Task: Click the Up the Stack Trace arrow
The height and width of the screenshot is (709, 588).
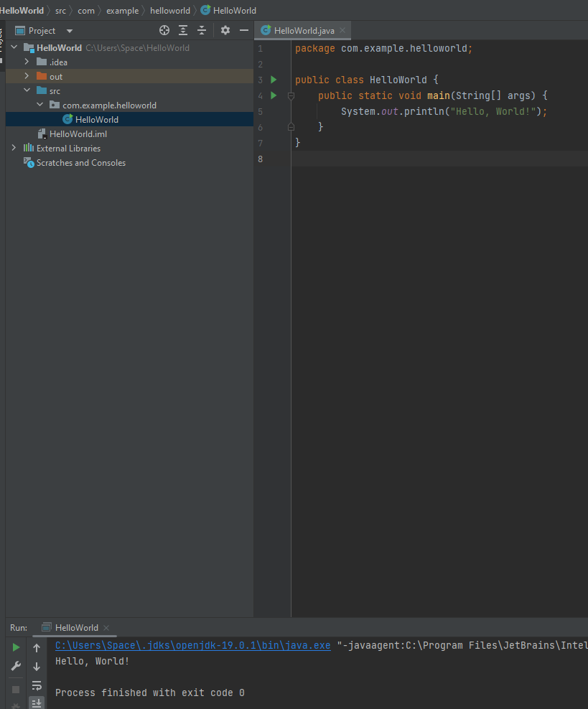Action: coord(36,647)
